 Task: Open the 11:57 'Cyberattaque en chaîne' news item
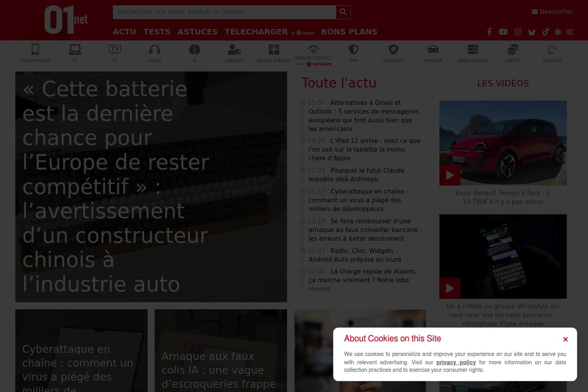[x=358, y=200]
